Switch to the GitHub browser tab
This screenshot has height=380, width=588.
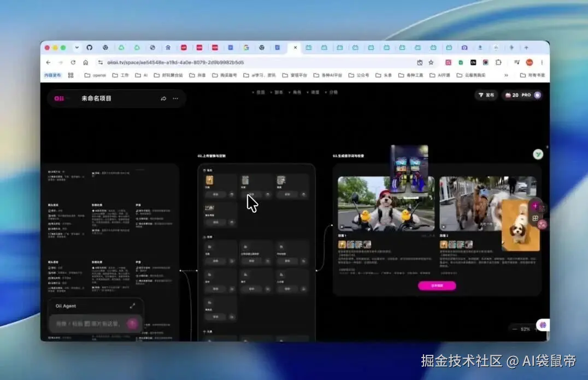click(89, 48)
